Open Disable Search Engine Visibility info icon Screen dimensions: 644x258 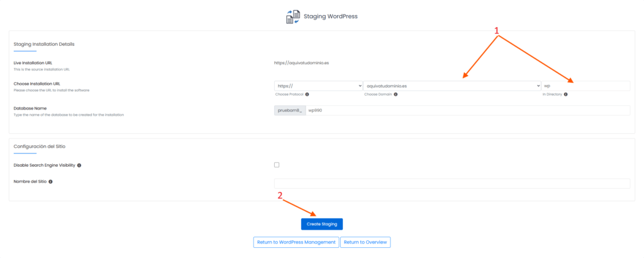point(79,165)
